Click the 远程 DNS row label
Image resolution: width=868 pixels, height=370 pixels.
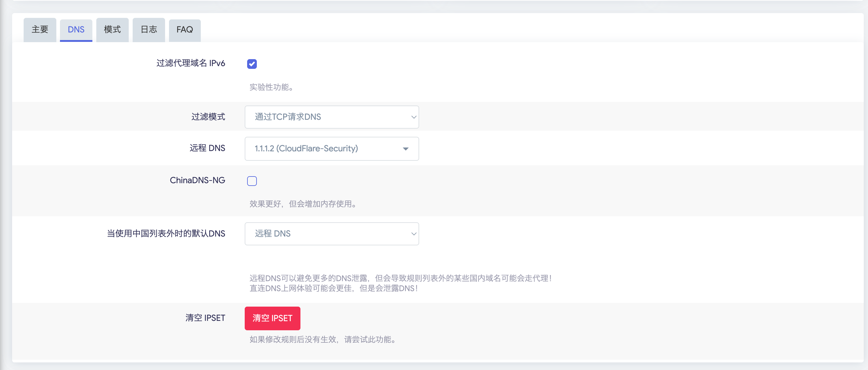click(207, 148)
